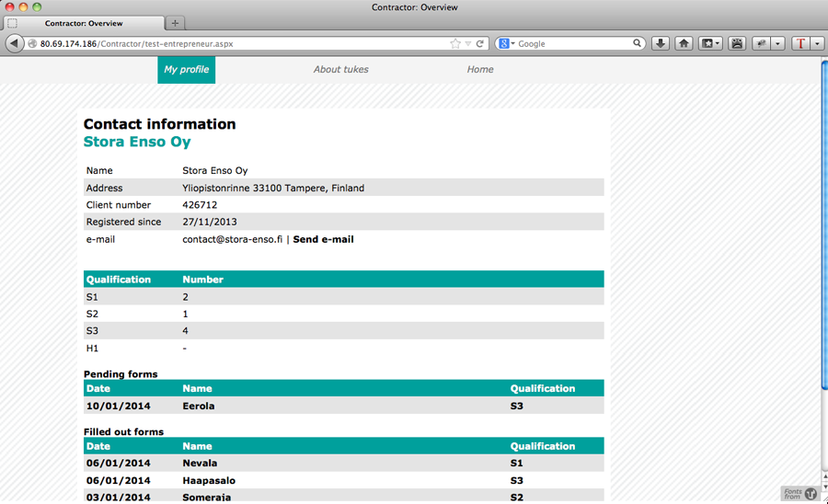This screenshot has height=504, width=828.
Task: Click the browser back button
Action: pyautogui.click(x=15, y=43)
